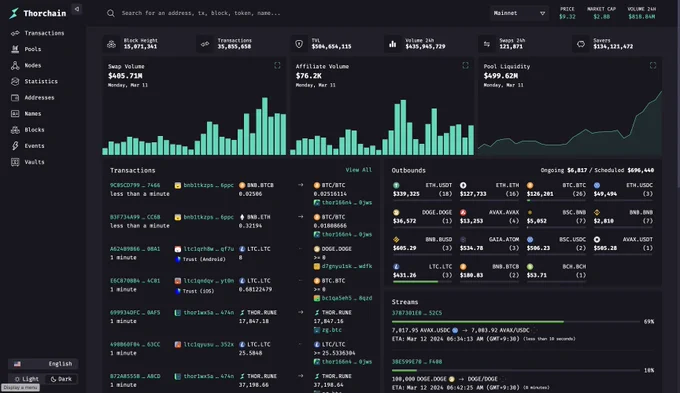The width and height of the screenshot is (680, 393).
Task: Click the Savers piggy bank icon
Action: pos(581,43)
